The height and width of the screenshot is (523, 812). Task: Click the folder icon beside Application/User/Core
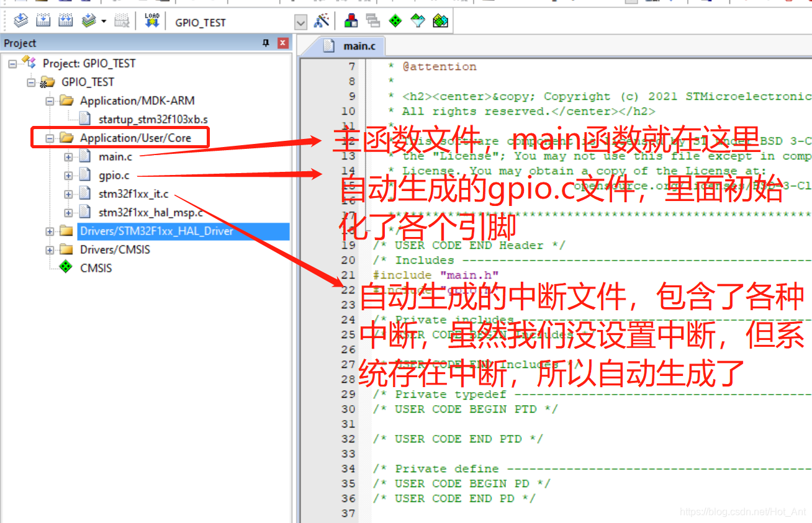pyautogui.click(x=66, y=138)
